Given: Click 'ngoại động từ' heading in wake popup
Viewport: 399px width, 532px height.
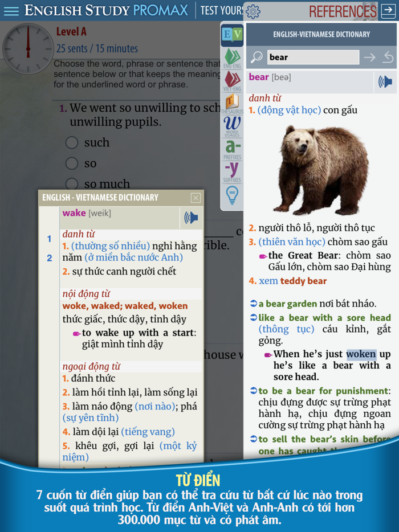Looking at the screenshot, I should pos(91,366).
